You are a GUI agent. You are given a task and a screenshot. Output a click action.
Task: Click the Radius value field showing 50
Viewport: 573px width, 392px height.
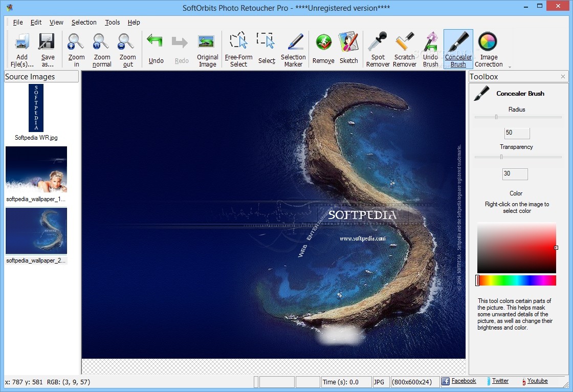517,133
